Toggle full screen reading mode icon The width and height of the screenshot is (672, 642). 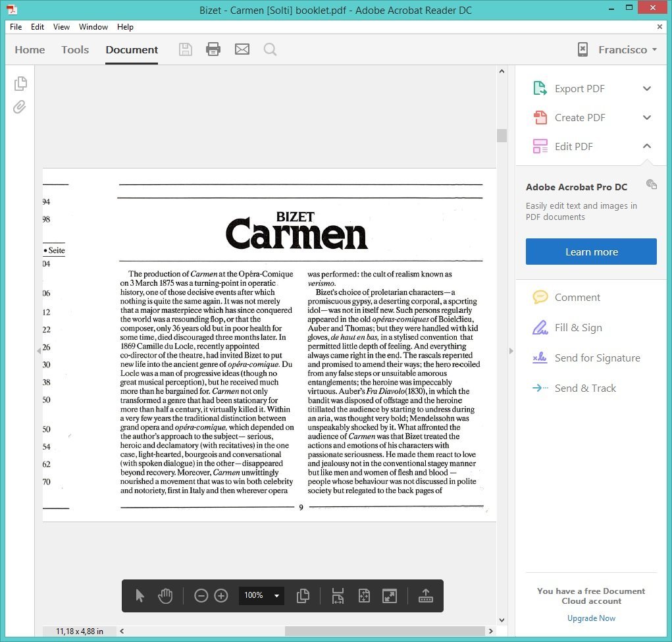tap(390, 595)
